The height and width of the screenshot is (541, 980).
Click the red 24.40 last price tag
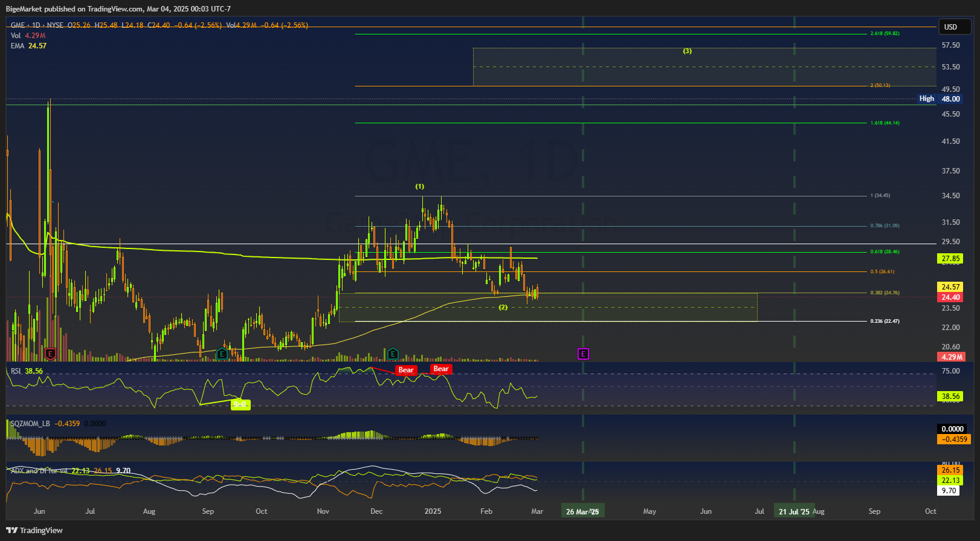[951, 297]
